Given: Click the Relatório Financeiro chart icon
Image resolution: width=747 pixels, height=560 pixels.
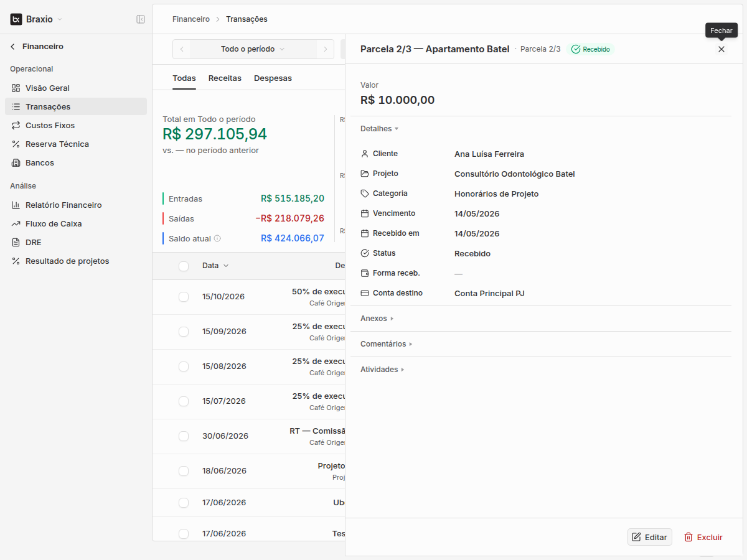Looking at the screenshot, I should point(16,205).
